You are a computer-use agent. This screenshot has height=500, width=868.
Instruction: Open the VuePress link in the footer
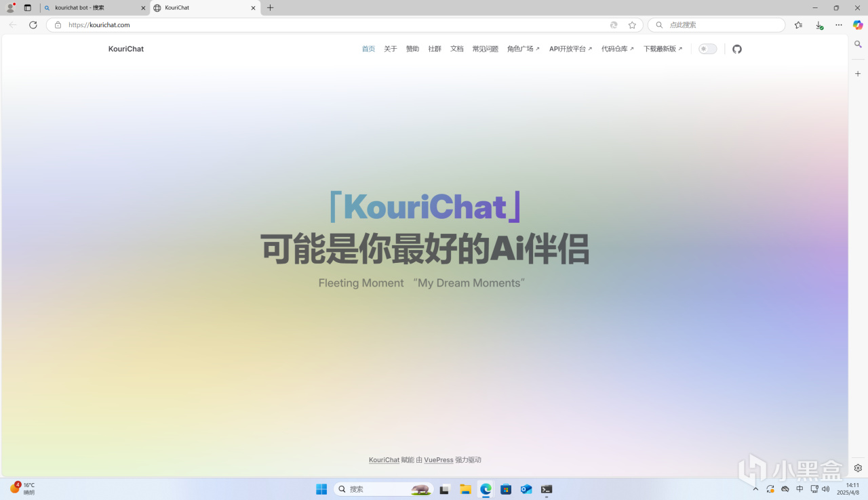pos(439,460)
